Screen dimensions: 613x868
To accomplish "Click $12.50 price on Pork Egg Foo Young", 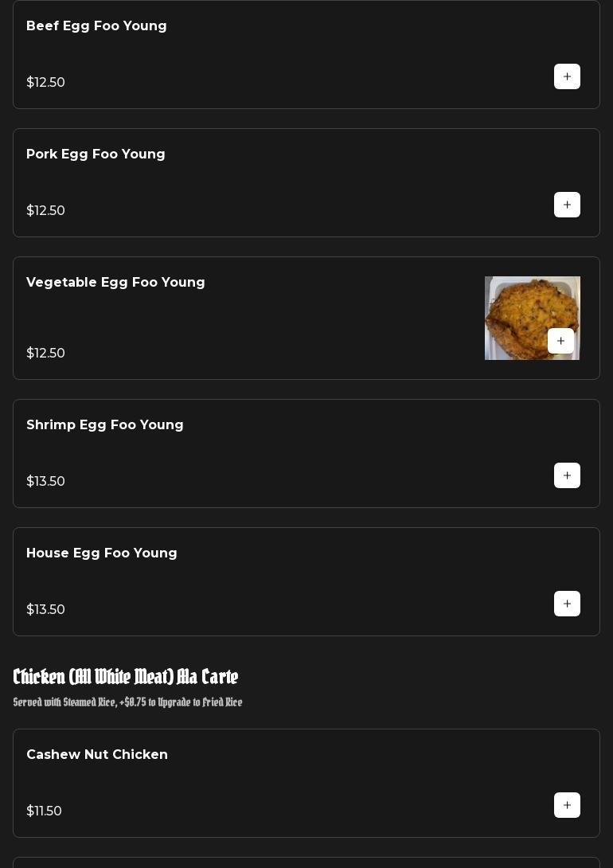I will click(46, 211).
